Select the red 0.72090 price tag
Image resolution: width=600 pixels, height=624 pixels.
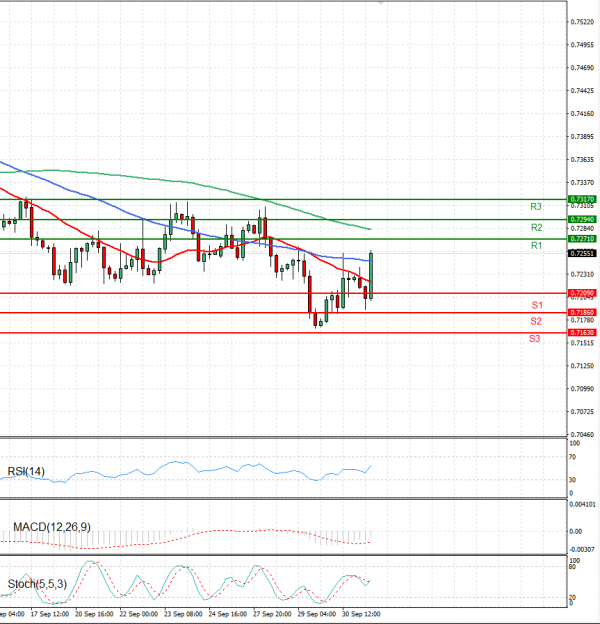[x=582, y=293]
